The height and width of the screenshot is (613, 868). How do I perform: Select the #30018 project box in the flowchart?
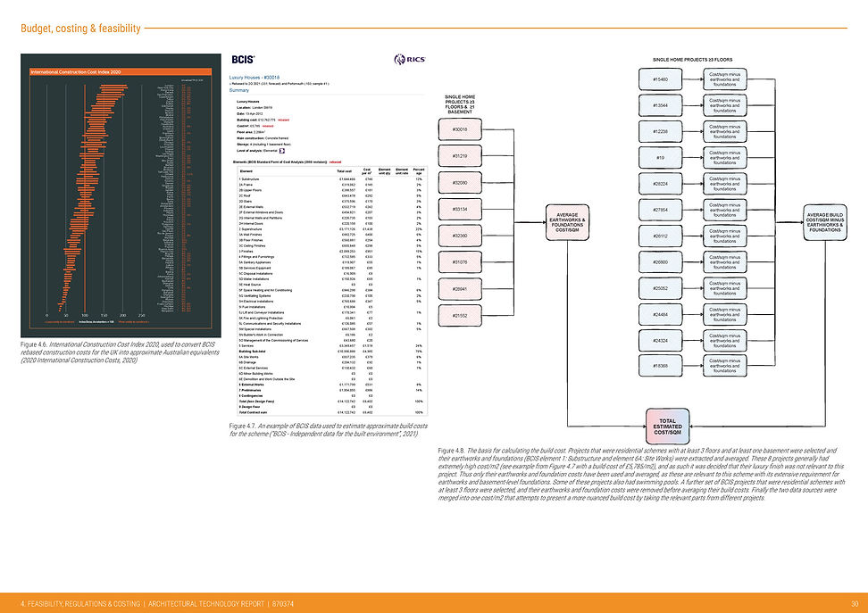click(461, 129)
